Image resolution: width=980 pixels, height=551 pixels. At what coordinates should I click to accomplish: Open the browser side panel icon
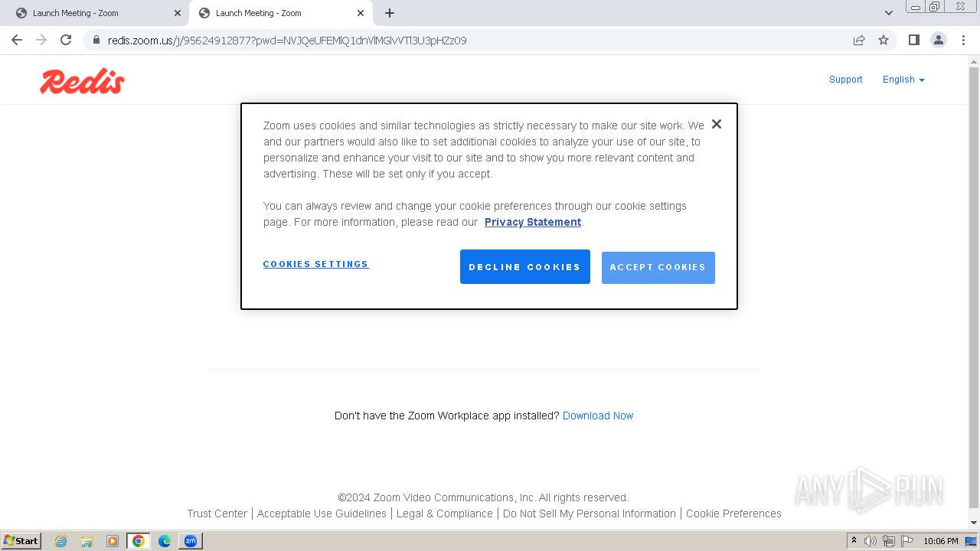coord(913,40)
